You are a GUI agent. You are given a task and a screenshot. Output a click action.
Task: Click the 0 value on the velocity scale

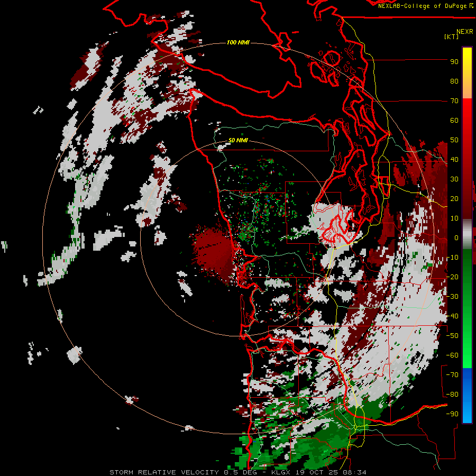click(456, 238)
